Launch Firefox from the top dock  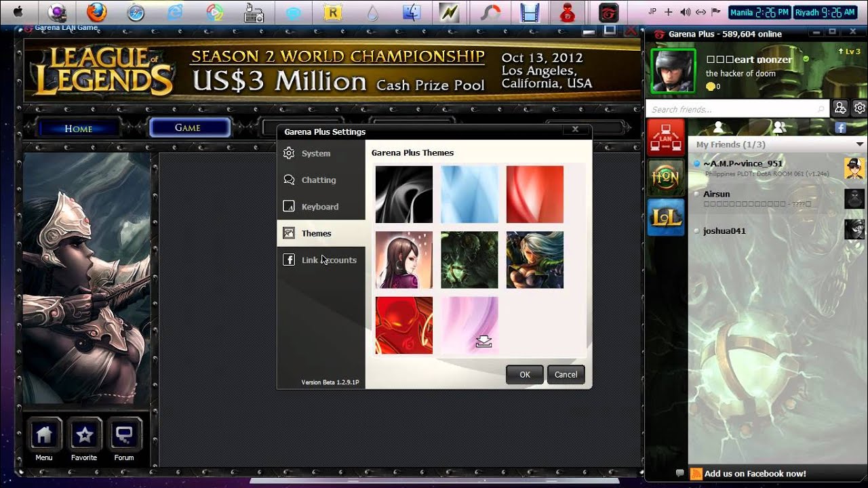click(x=96, y=12)
